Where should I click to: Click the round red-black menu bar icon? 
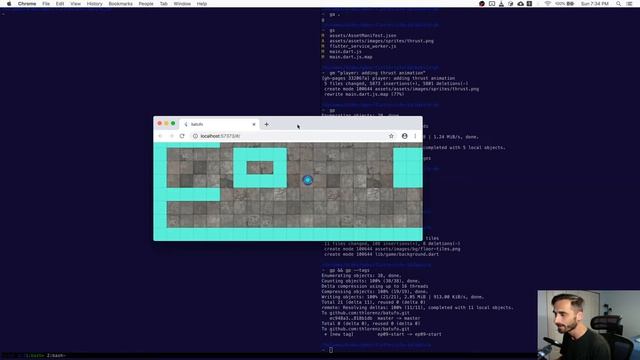coord(482,4)
